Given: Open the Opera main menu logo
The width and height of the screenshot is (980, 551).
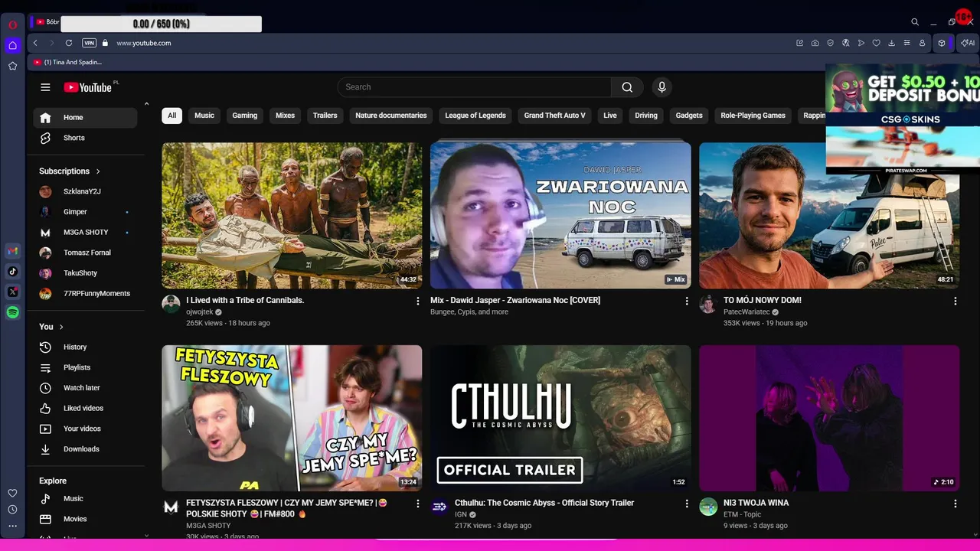Looking at the screenshot, I should [12, 24].
